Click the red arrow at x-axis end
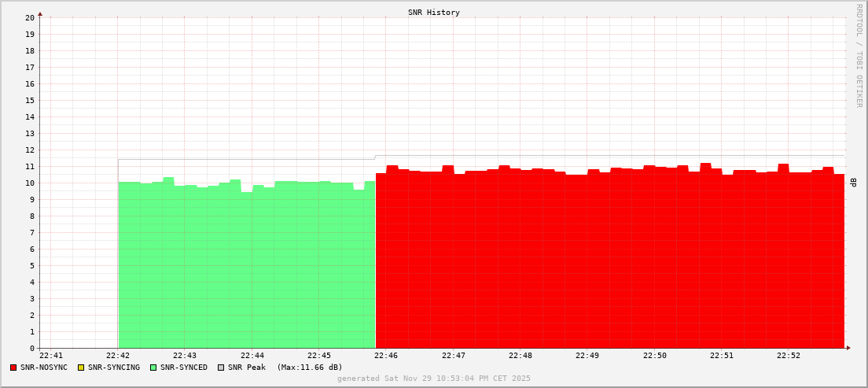 [x=848, y=347]
